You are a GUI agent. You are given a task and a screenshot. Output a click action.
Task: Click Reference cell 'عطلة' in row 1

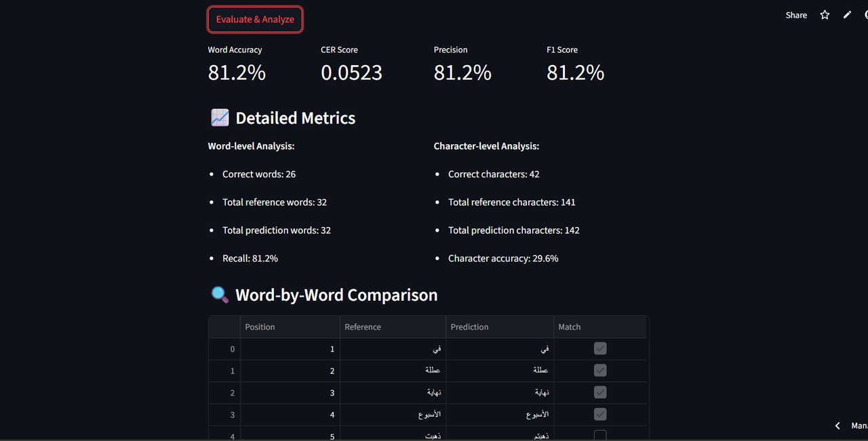393,371
